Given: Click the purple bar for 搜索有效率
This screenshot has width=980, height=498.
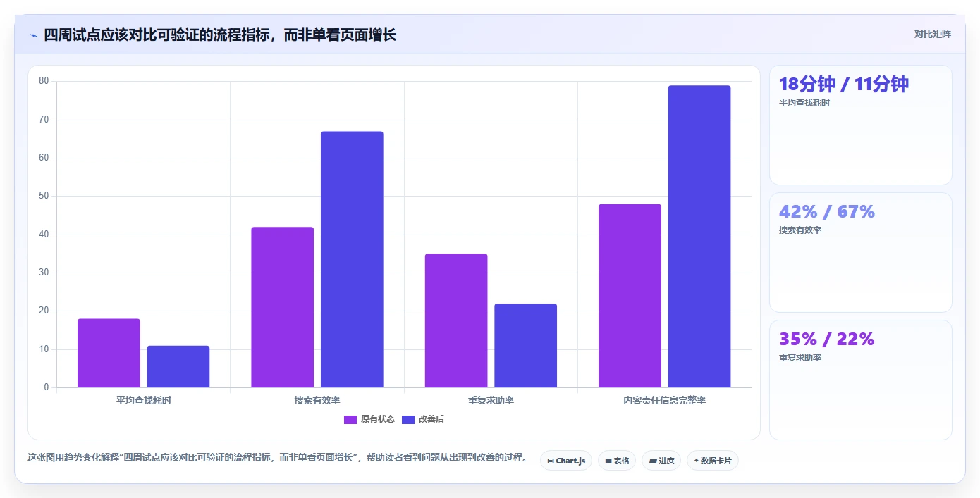Looking at the screenshot, I should point(283,307).
